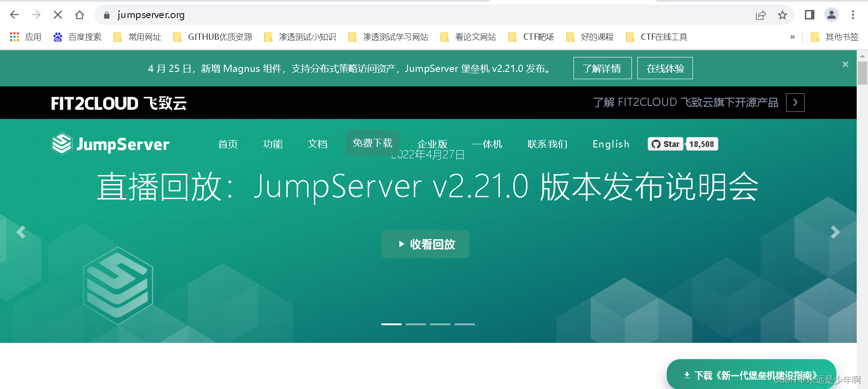
Task: Dismiss the announcement banner
Action: [x=845, y=64]
